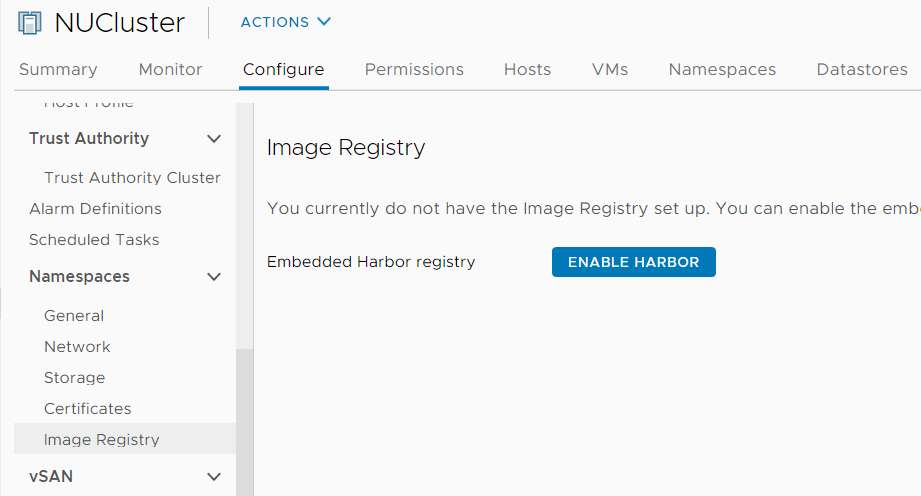This screenshot has width=921, height=496.
Task: Select Network under Namespaces
Action: (77, 347)
